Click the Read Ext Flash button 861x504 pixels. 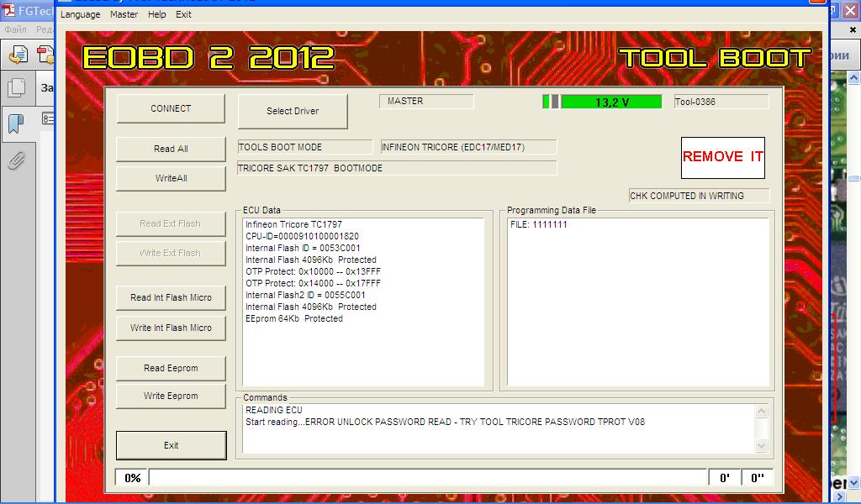(x=171, y=223)
